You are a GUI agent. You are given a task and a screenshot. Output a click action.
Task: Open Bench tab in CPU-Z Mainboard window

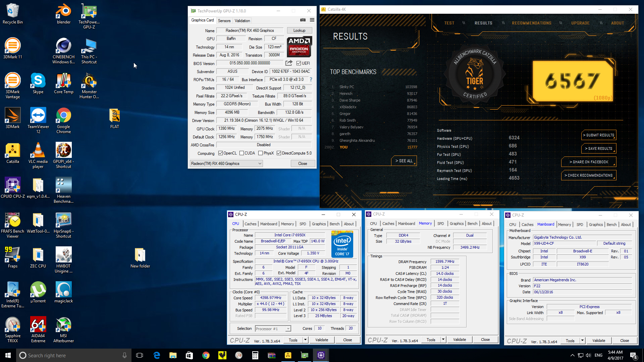tap(611, 225)
